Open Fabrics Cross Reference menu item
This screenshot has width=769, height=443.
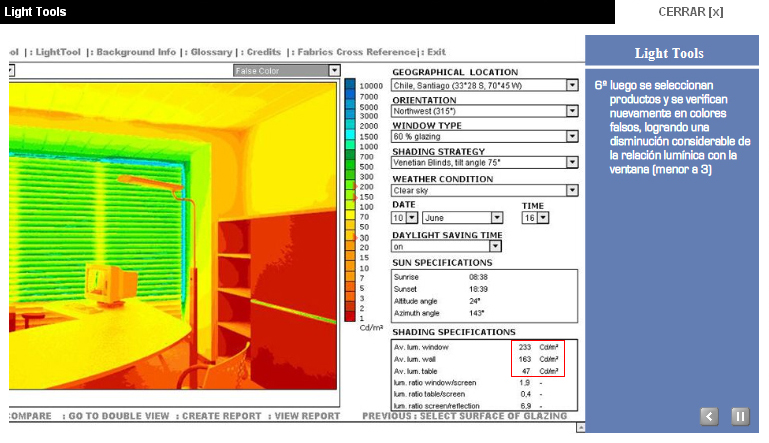[x=357, y=52]
